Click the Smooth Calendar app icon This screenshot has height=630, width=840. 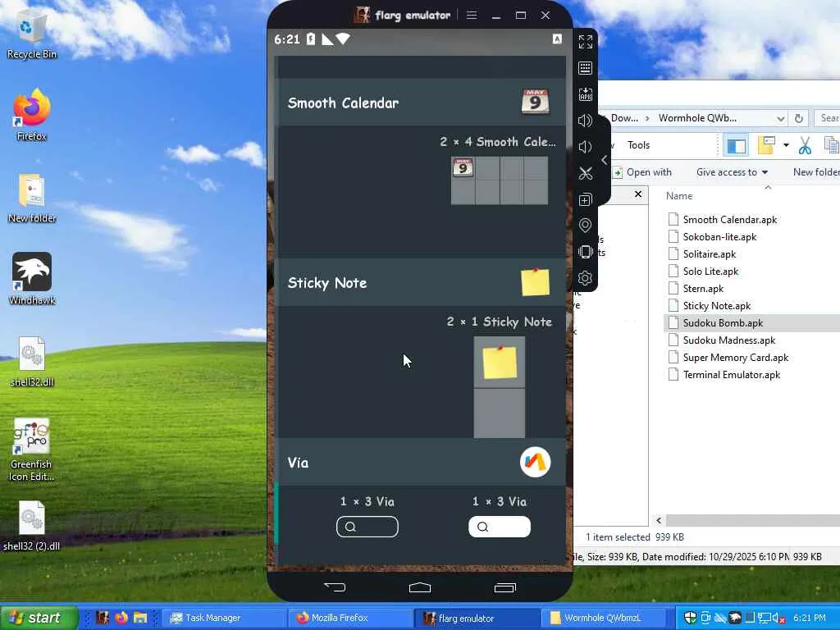tap(535, 101)
